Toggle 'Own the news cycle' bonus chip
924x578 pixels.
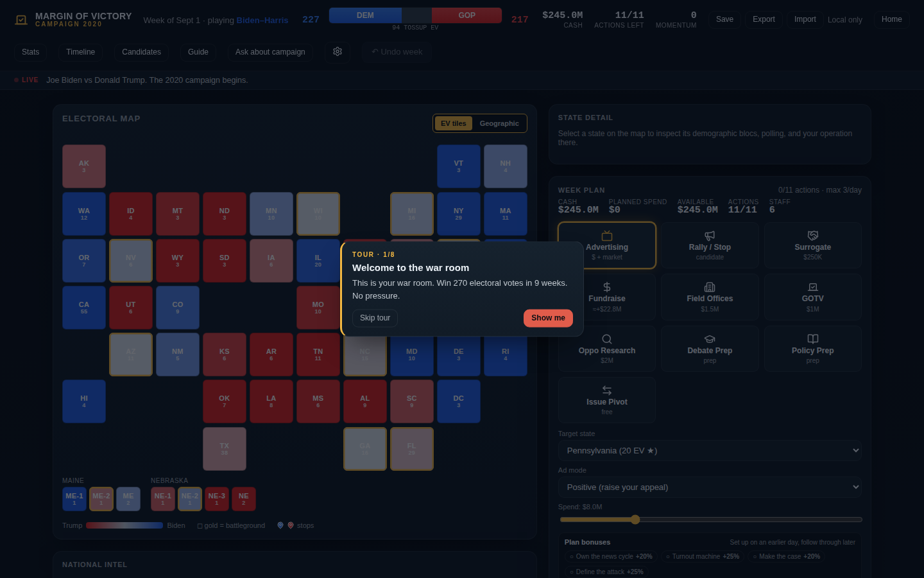pyautogui.click(x=611, y=557)
